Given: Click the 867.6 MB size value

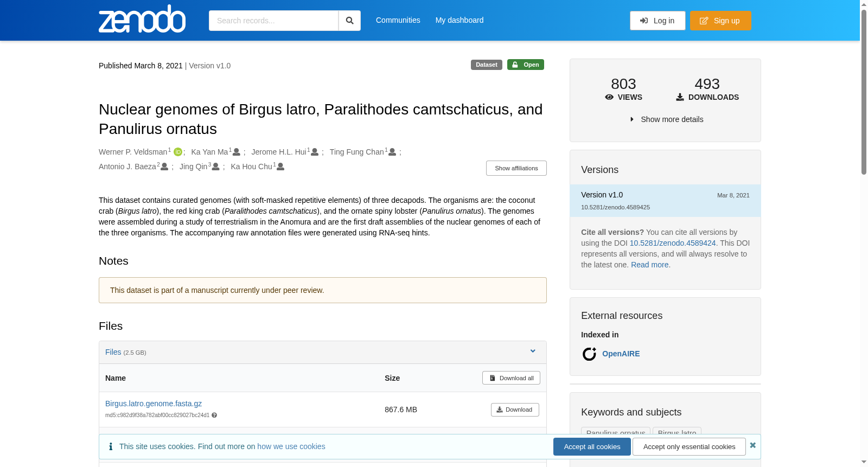Looking at the screenshot, I should 401,410.
